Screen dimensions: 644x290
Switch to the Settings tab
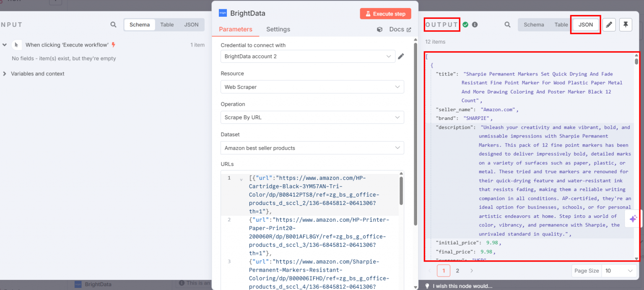tap(278, 29)
